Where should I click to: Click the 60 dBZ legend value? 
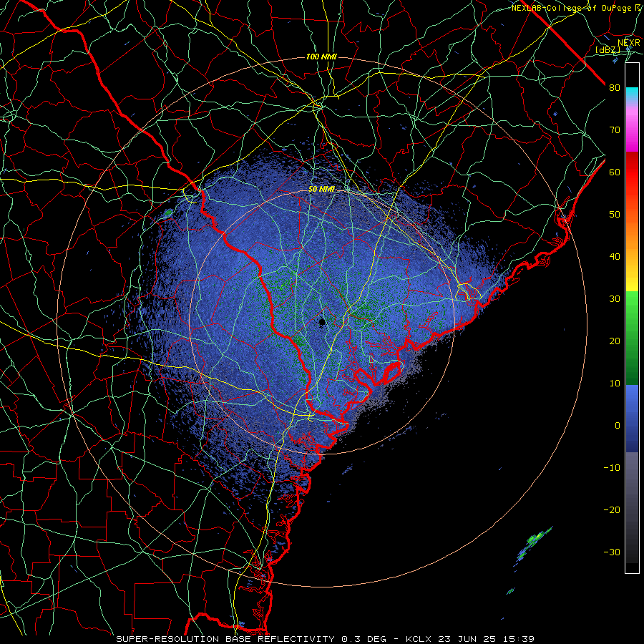[615, 172]
